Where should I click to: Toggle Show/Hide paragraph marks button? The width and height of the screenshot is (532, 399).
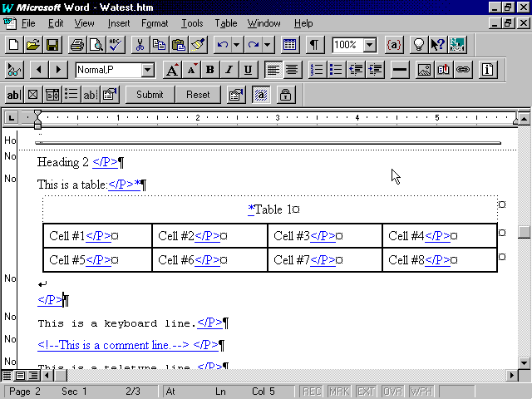(x=314, y=45)
